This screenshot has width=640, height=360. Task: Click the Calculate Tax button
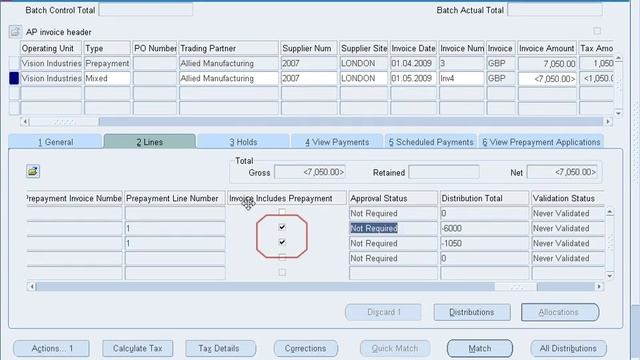tap(138, 349)
